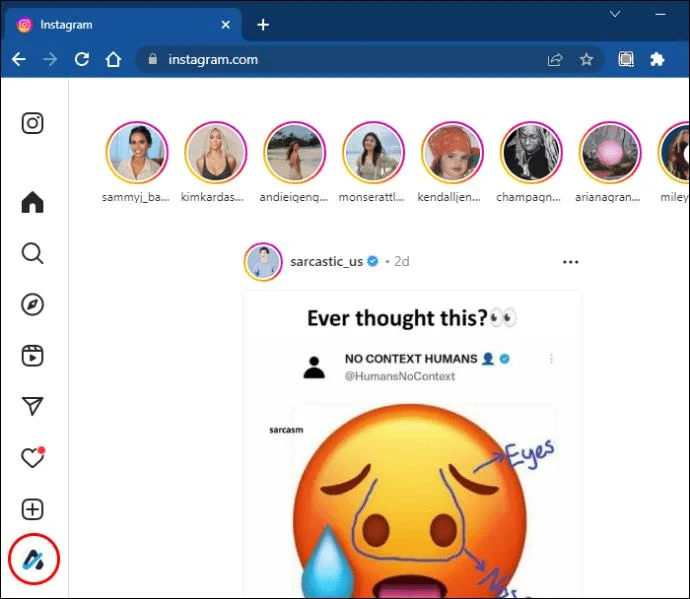This screenshot has width=690, height=599.
Task: View miley story at the row end
Action: 674,153
